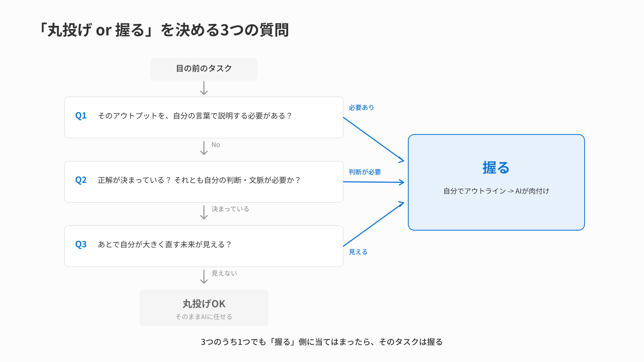Click the blue 必要あり label
This screenshot has width=644, height=362.
tap(361, 108)
